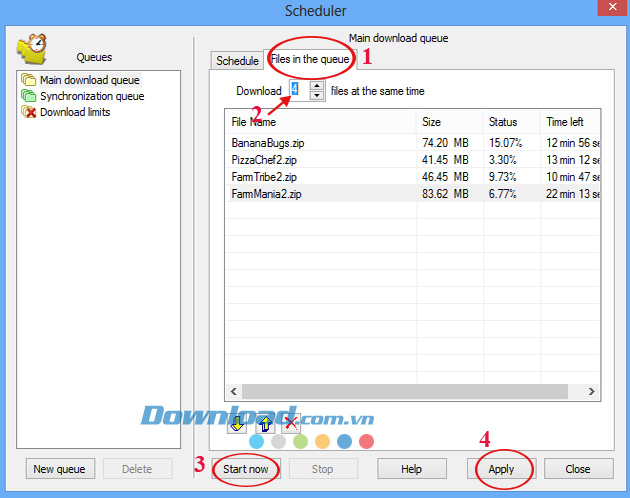The image size is (630, 498).
Task: Select Download limits in queues list
Action: (x=75, y=112)
